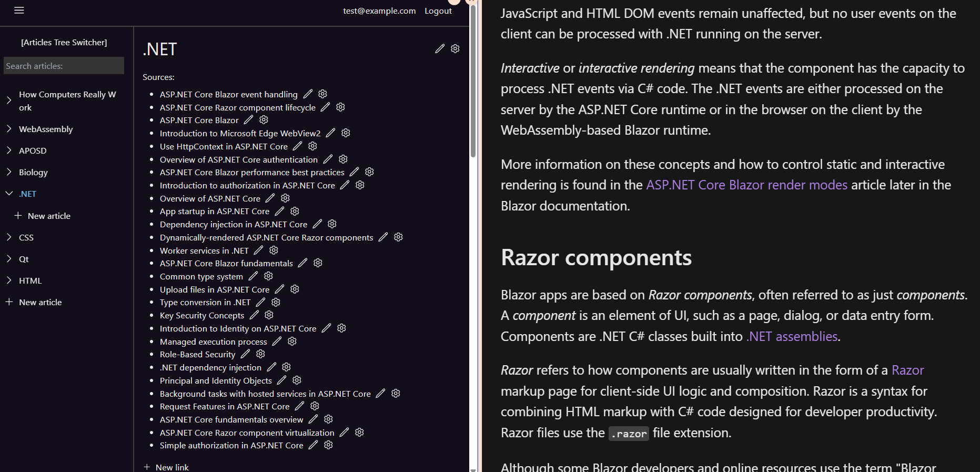Follow the 'Razor' hyperlink in text
980x472 pixels.
[907, 370]
